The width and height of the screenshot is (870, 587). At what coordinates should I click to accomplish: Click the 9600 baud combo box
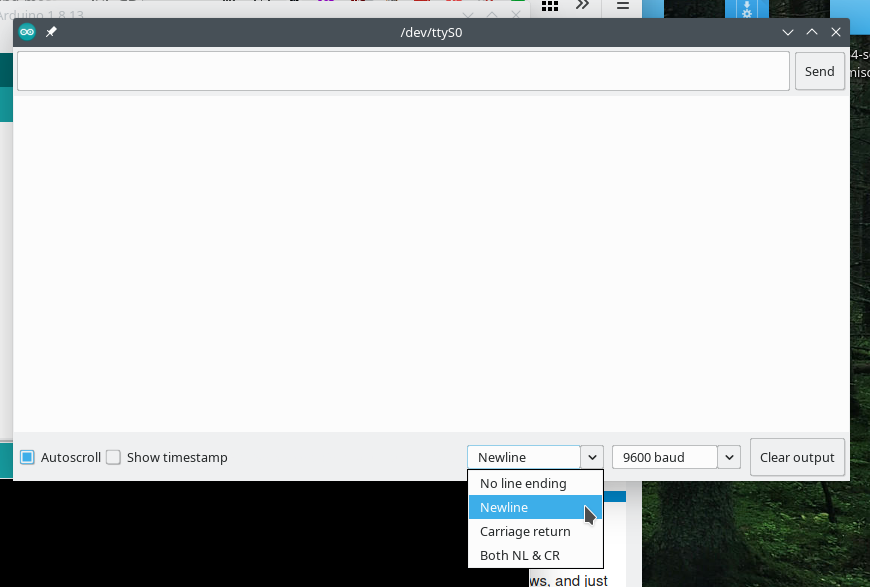click(665, 457)
